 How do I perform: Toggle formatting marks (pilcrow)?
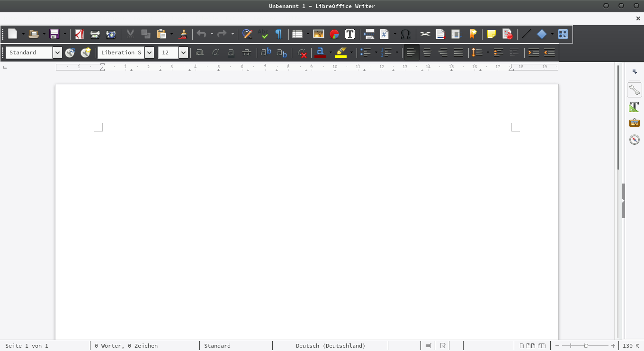coord(278,34)
